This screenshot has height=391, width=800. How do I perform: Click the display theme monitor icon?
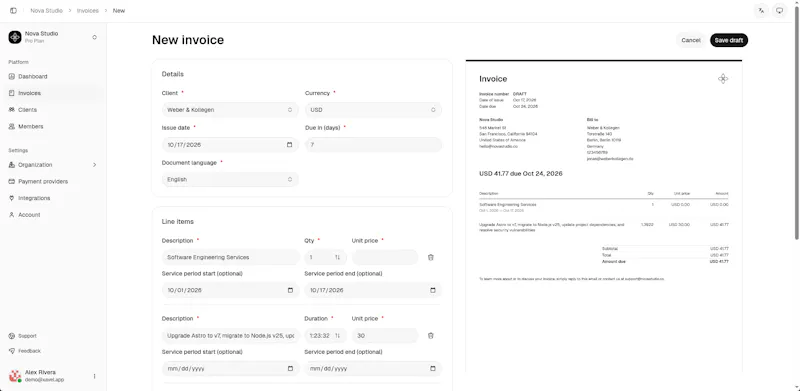(779, 11)
